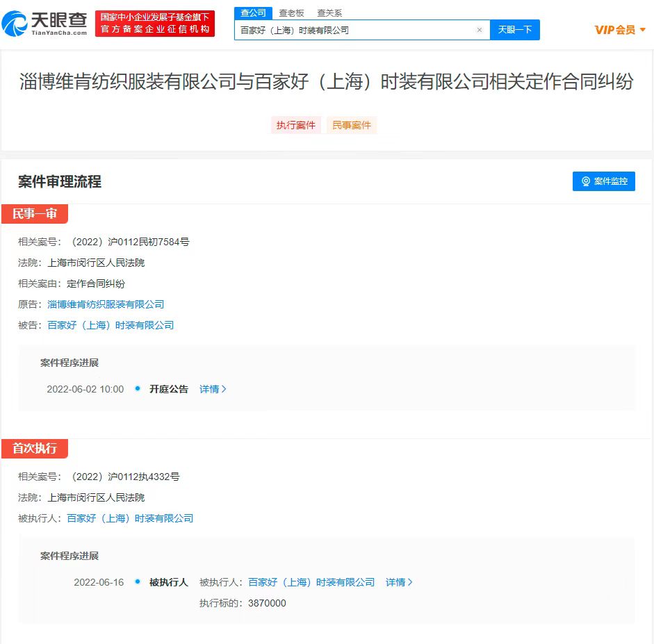This screenshot has height=644, width=654.
Task: Click the date 2022-06-02 10:00
Action: point(85,389)
